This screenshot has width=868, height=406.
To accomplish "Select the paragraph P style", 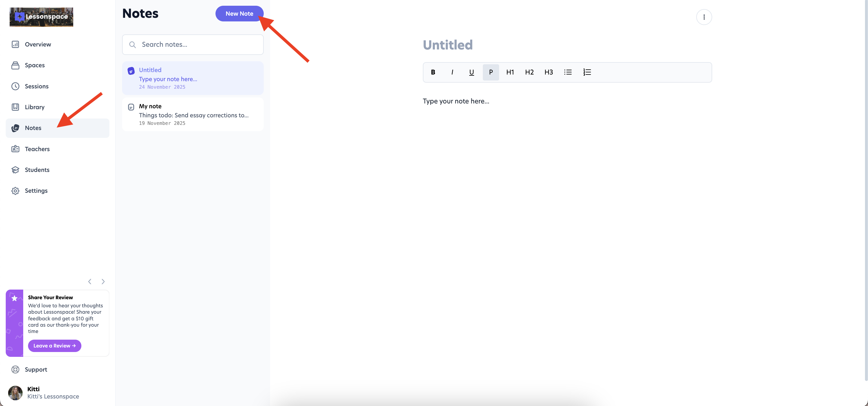I will coord(491,72).
